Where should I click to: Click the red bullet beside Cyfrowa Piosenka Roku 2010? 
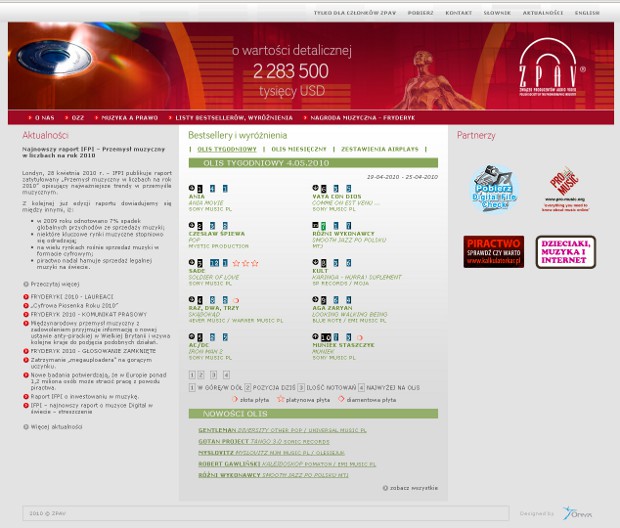pyautogui.click(x=26, y=306)
